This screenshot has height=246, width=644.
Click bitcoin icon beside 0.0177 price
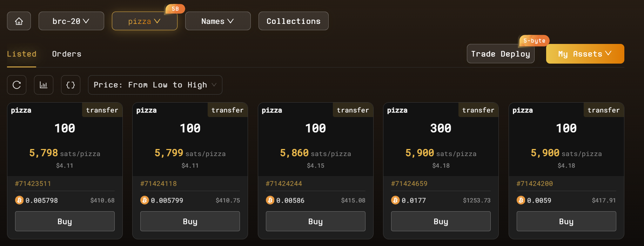click(x=395, y=200)
